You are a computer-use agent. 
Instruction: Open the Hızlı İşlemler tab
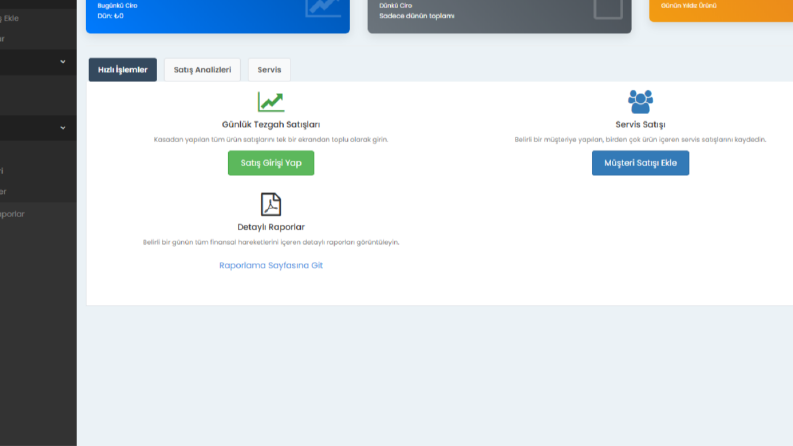coord(122,70)
